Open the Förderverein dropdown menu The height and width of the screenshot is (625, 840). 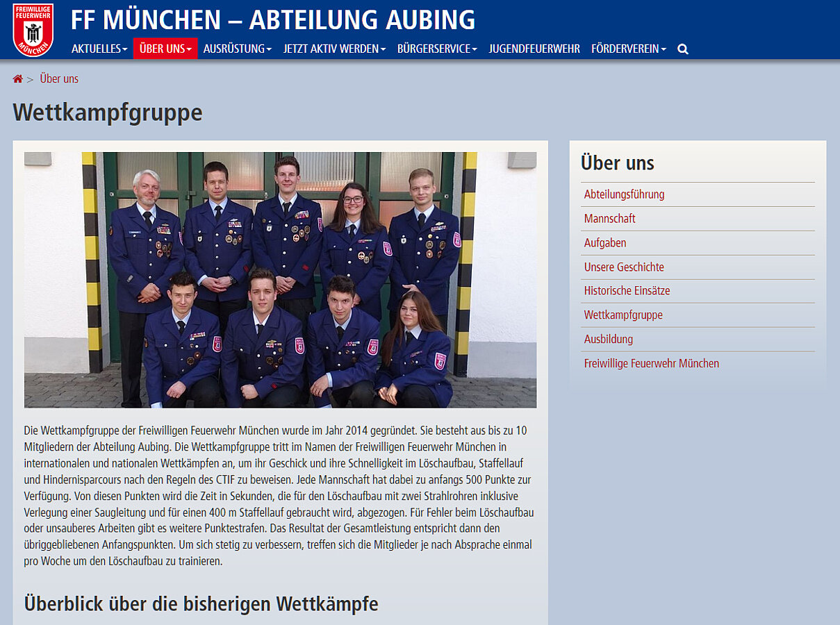(629, 49)
